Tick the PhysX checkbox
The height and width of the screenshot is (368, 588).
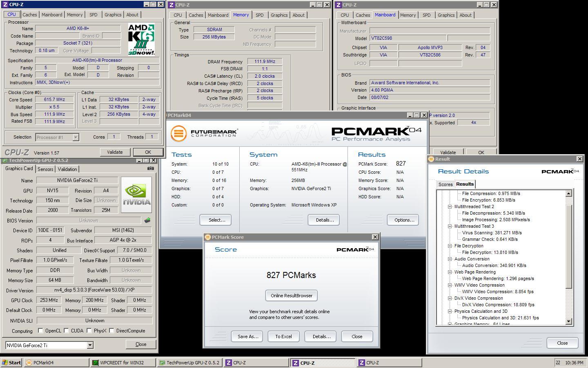(x=89, y=331)
